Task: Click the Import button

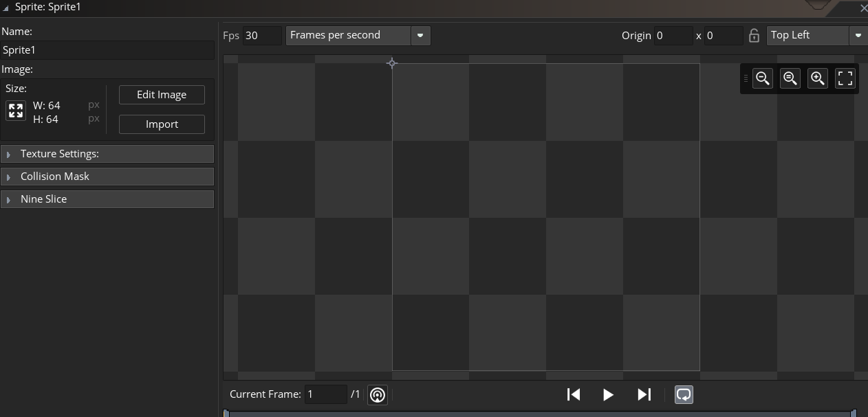Action: [x=162, y=124]
